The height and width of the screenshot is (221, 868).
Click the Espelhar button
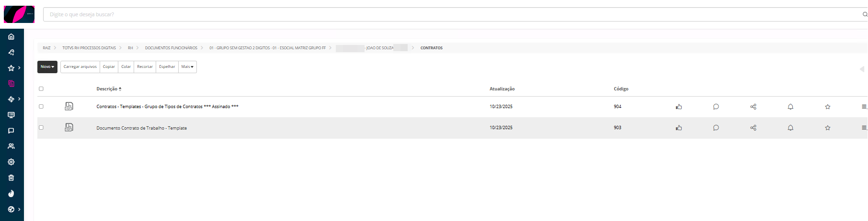(x=167, y=67)
